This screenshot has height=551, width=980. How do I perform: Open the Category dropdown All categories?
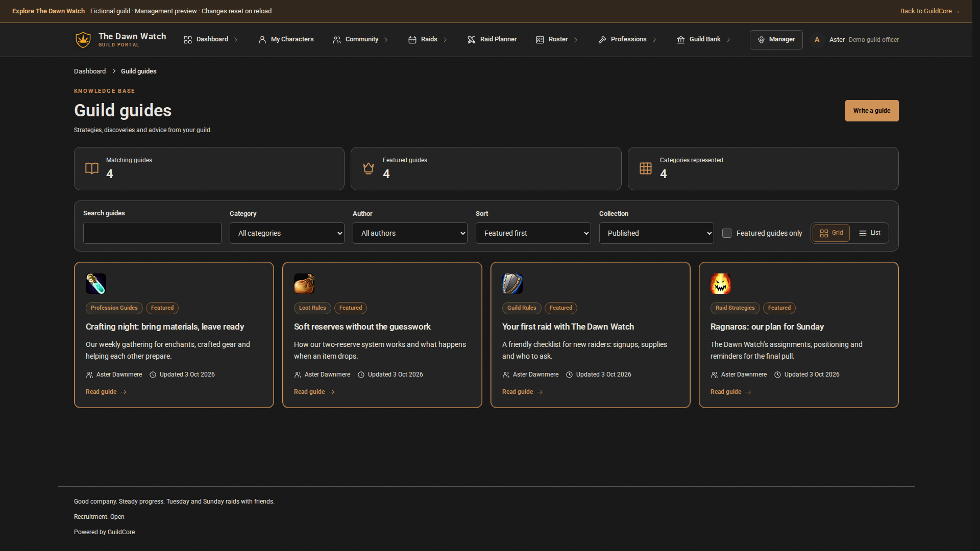point(287,233)
